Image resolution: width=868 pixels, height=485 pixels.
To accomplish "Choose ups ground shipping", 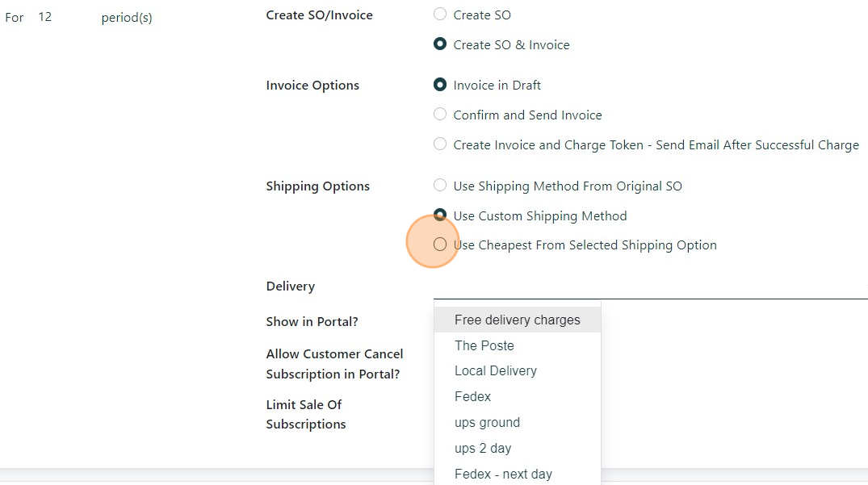I will coord(487,422).
